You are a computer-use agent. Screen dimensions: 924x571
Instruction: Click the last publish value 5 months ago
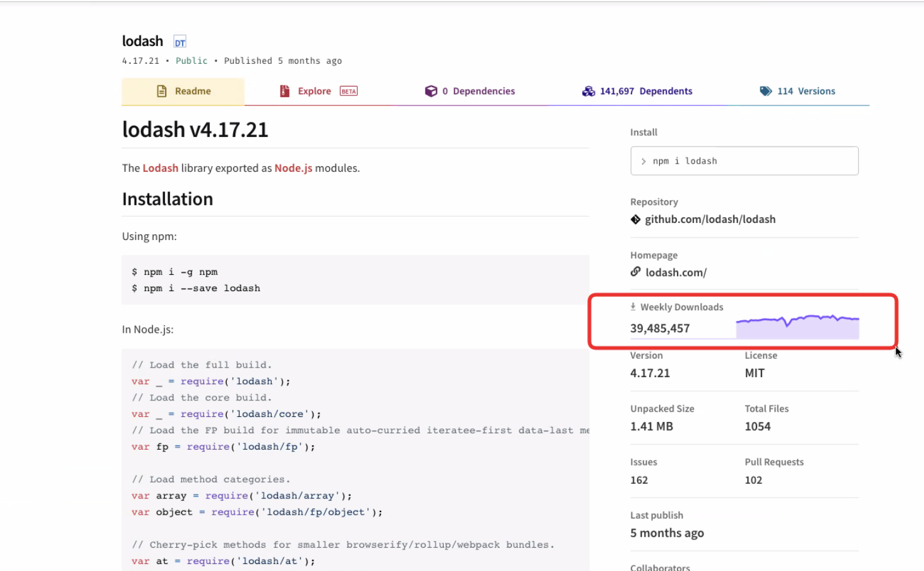point(667,533)
